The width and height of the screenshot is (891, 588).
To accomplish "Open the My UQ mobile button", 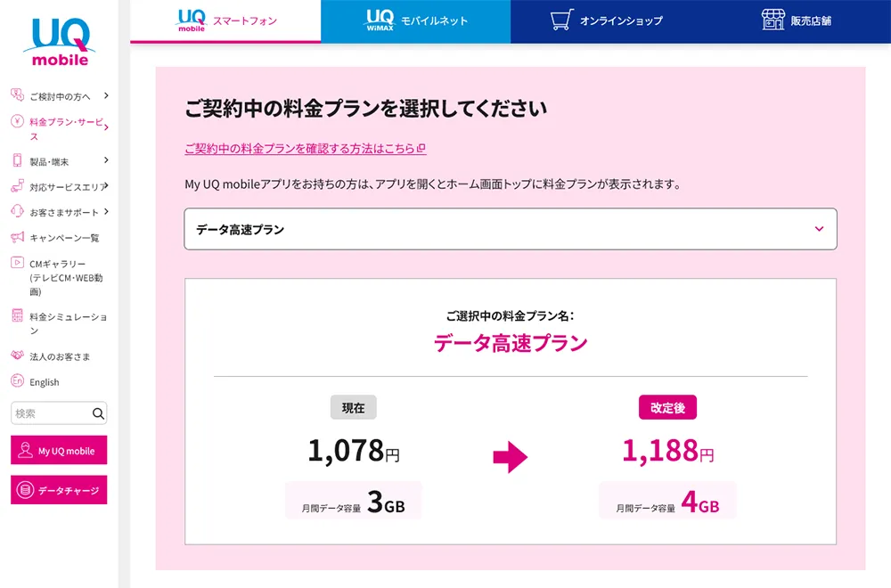I will pos(59,451).
